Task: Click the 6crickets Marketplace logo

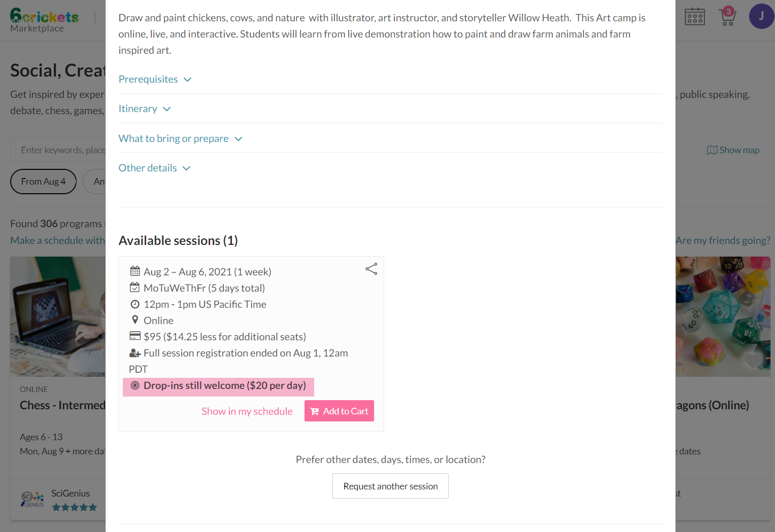Action: pyautogui.click(x=45, y=20)
